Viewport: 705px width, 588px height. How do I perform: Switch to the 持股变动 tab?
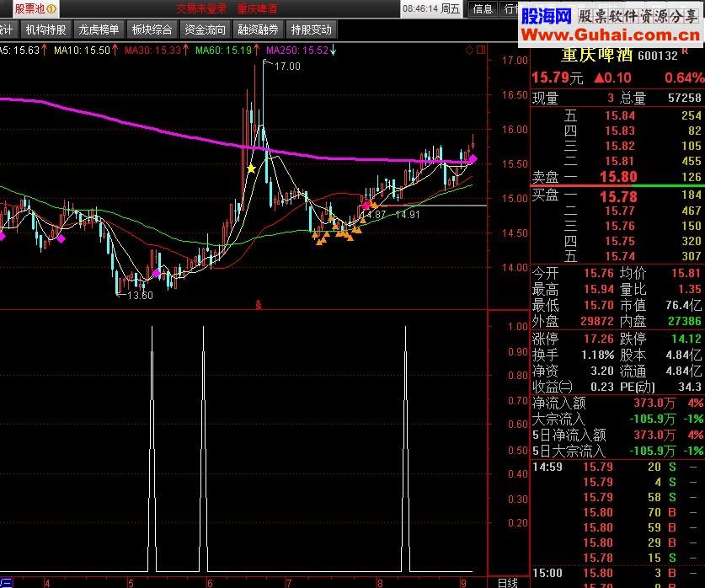311,30
